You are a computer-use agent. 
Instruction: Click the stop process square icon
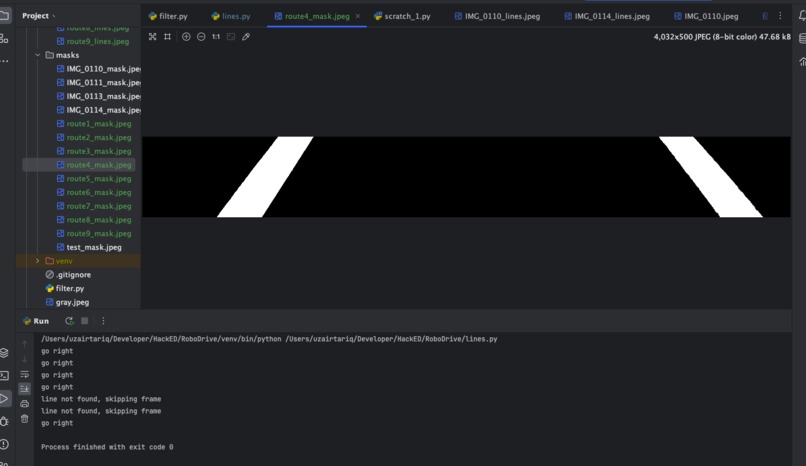pos(85,321)
